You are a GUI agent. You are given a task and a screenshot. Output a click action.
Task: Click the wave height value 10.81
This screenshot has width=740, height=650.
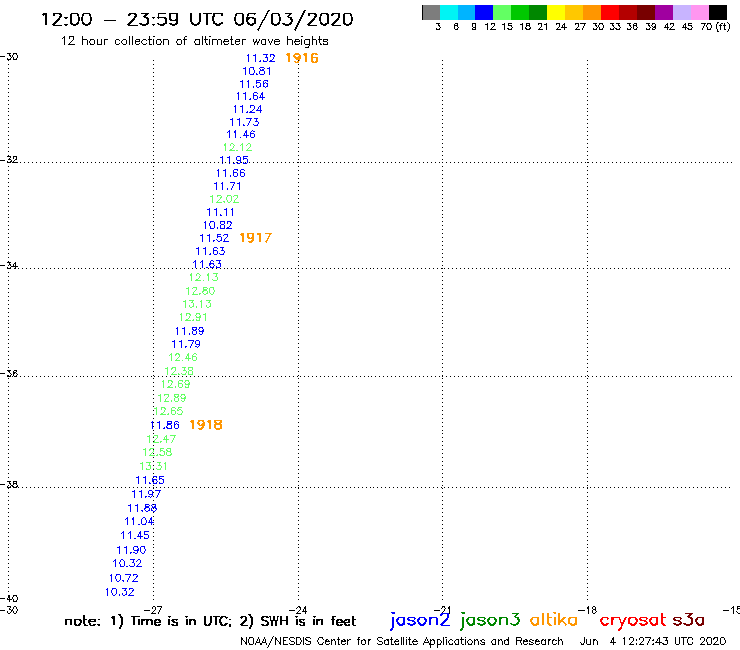pos(257,71)
